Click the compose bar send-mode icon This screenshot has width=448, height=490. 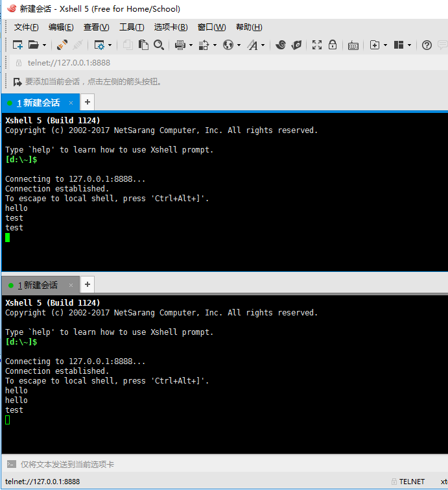tap(12, 464)
